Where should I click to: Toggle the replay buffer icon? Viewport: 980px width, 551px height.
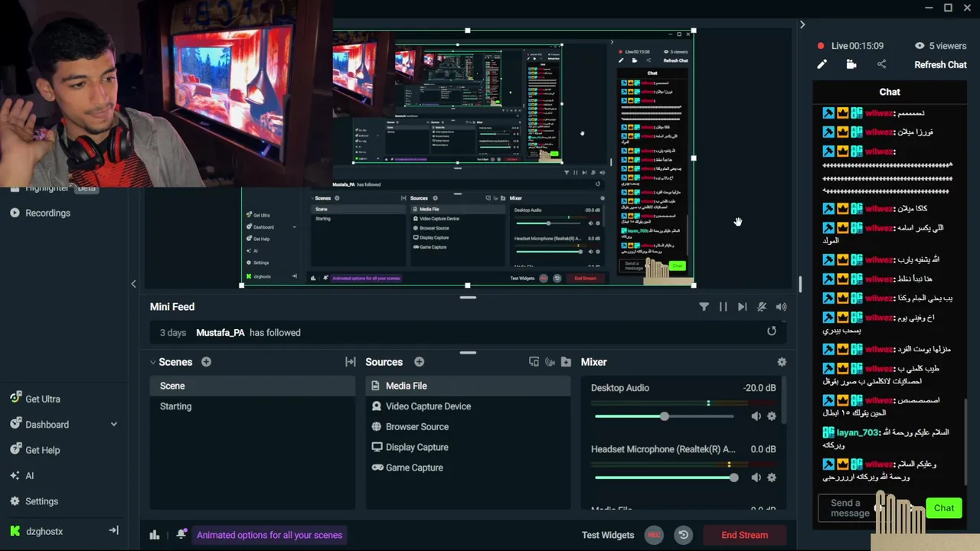(684, 535)
